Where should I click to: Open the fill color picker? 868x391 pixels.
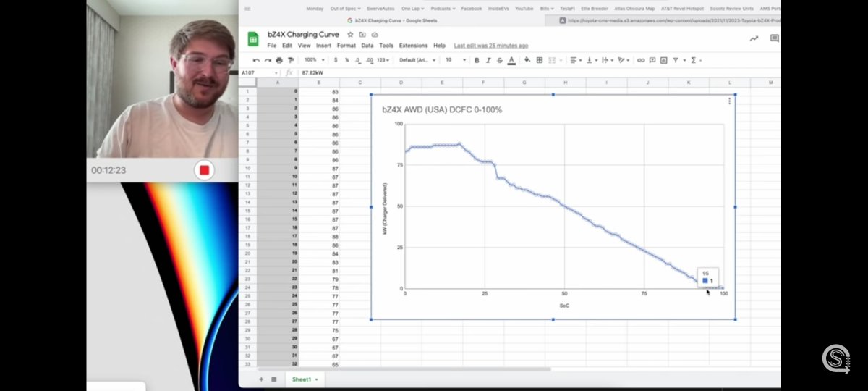pyautogui.click(x=527, y=60)
